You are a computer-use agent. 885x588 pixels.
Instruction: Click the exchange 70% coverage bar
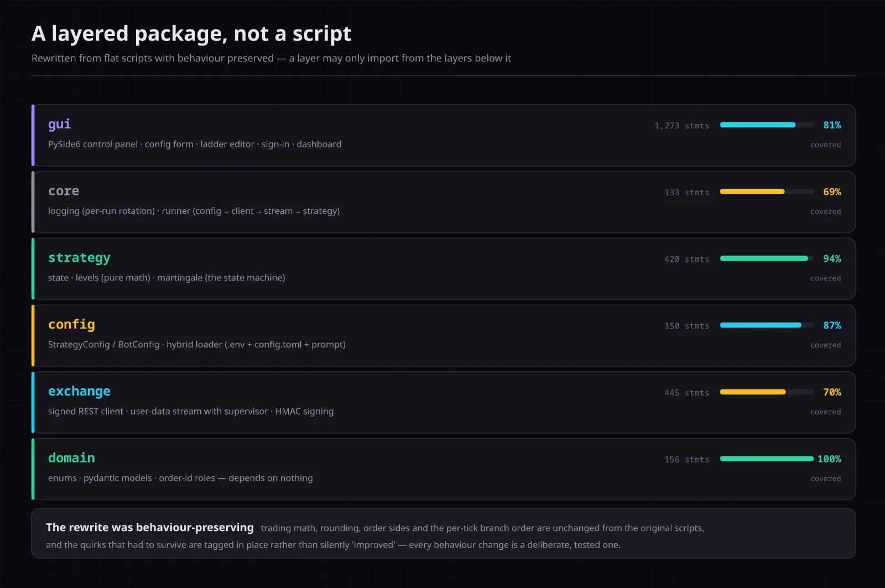(767, 392)
